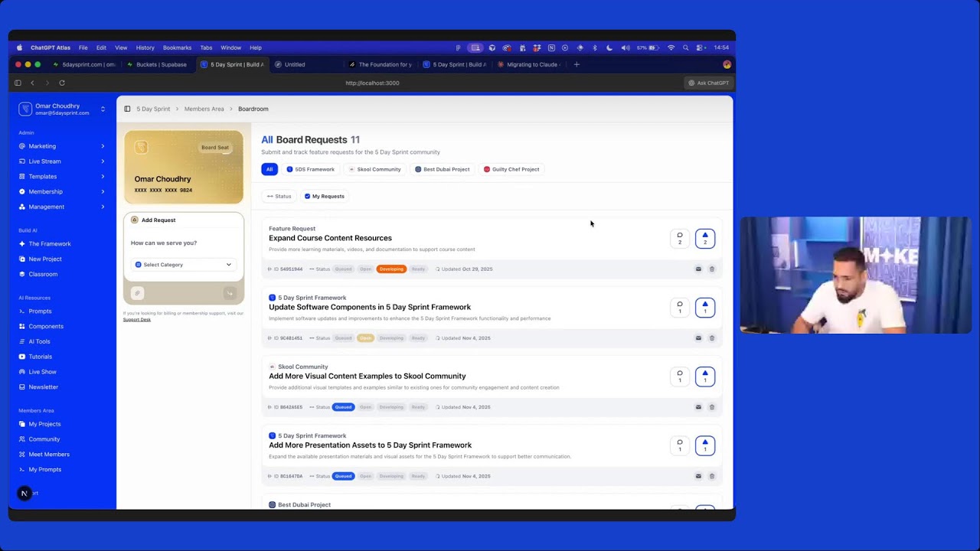Select Developing status on request 54951944

pyautogui.click(x=391, y=269)
